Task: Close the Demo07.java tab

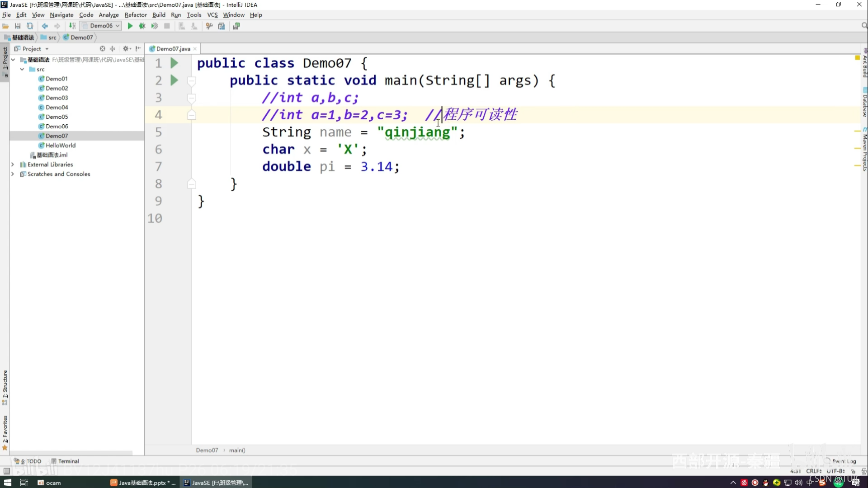Action: point(195,49)
